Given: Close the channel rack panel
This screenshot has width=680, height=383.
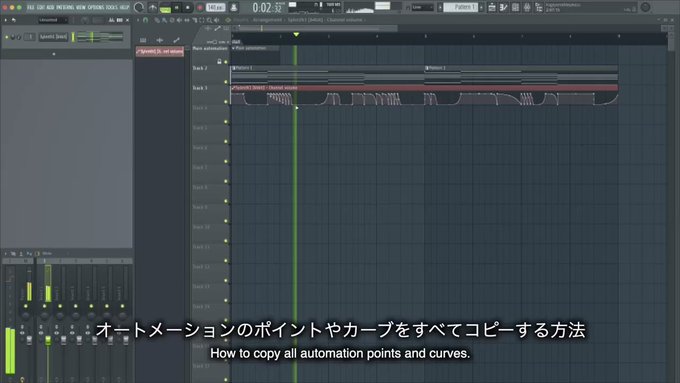Looking at the screenshot, I should pyautogui.click(x=127, y=20).
